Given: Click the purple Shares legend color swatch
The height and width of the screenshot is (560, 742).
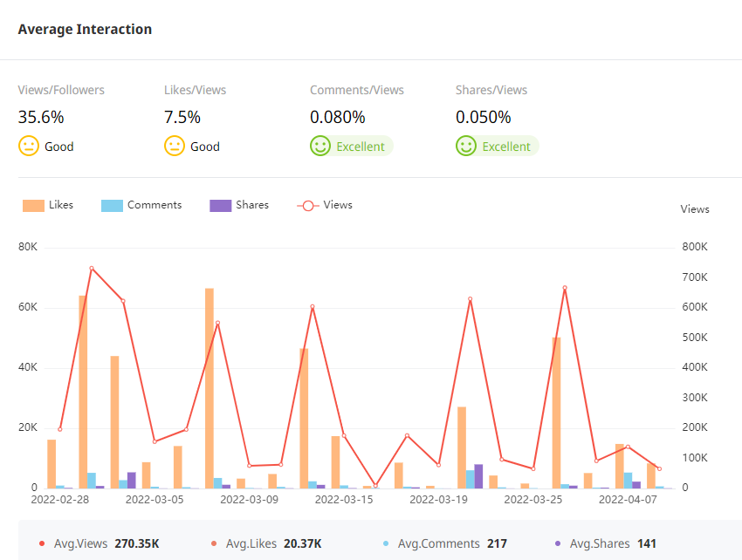Looking at the screenshot, I should click(x=220, y=206).
